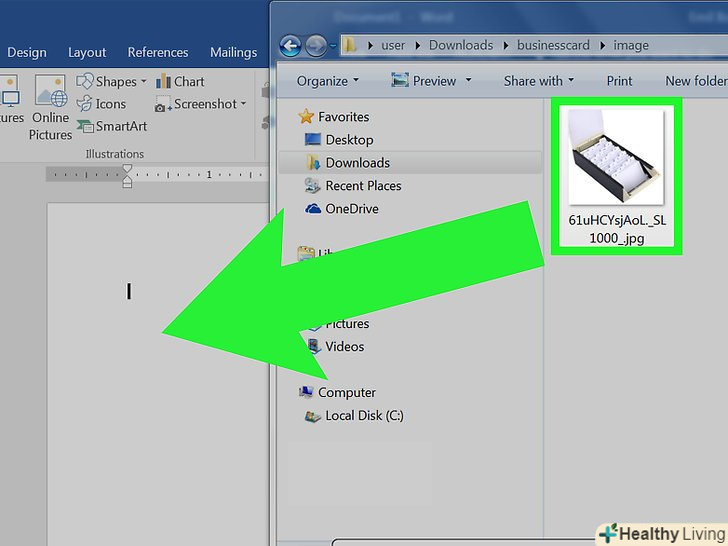Open the Mailings tab in Word

233,52
